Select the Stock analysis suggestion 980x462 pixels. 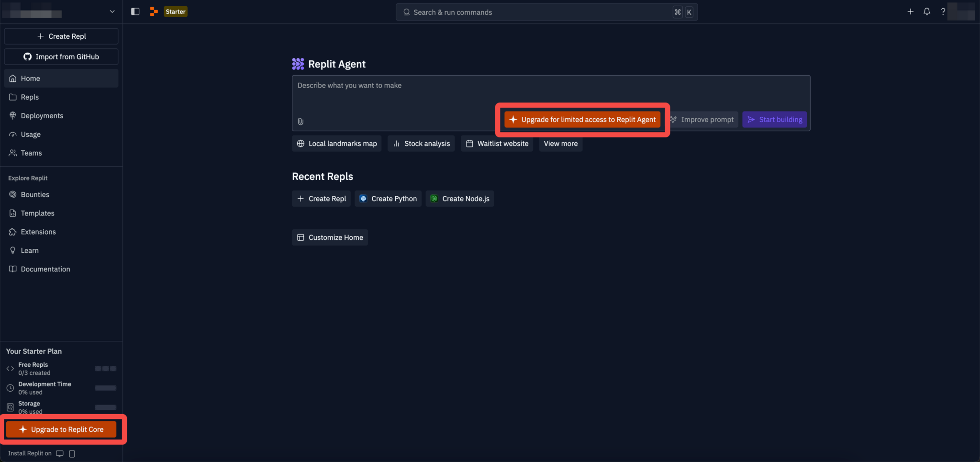tap(421, 144)
